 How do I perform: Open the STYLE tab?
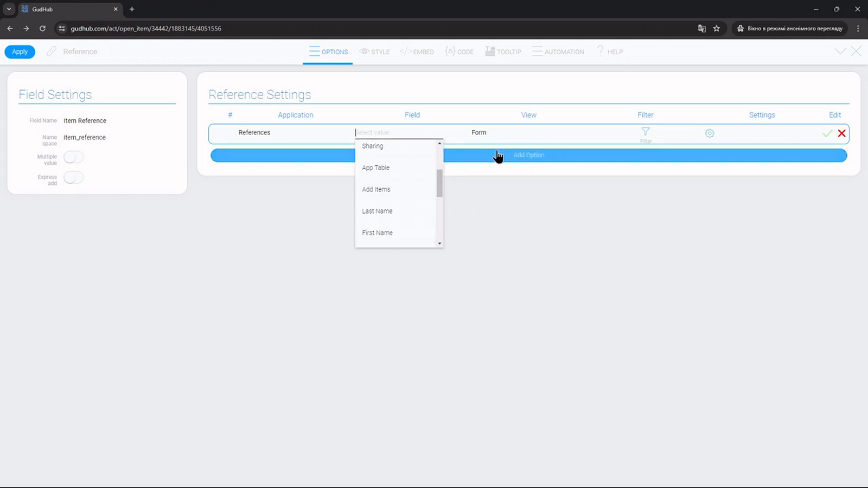[x=375, y=52]
